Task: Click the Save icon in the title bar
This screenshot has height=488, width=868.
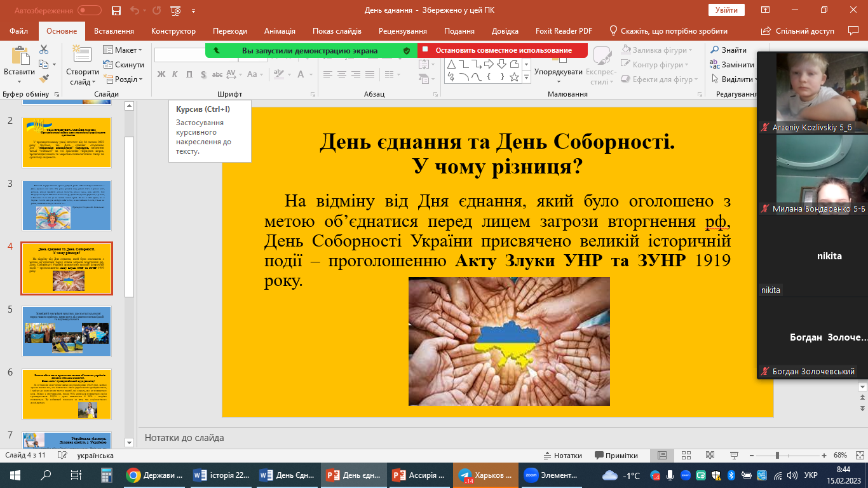Action: [116, 10]
